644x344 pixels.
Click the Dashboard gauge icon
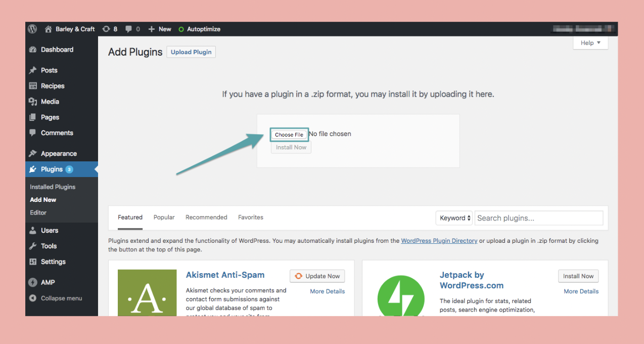pos(33,50)
